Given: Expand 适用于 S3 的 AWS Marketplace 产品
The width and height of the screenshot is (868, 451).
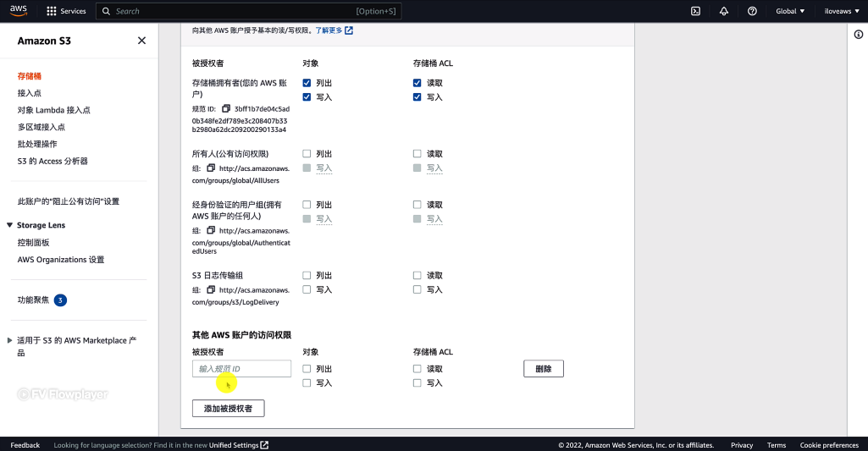Looking at the screenshot, I should click(x=9, y=340).
